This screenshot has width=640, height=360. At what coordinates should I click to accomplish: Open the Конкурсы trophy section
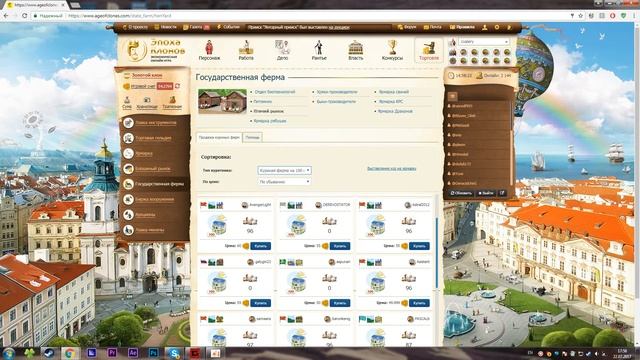coord(392,50)
